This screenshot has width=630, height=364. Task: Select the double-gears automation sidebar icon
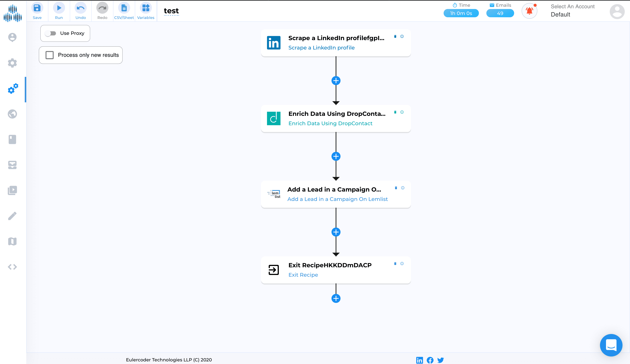[x=13, y=88]
